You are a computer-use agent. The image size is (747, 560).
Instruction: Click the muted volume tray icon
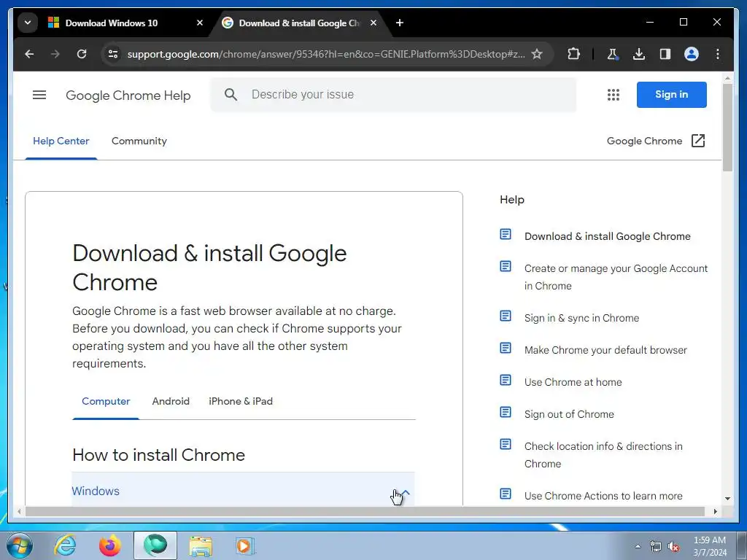[x=673, y=547]
